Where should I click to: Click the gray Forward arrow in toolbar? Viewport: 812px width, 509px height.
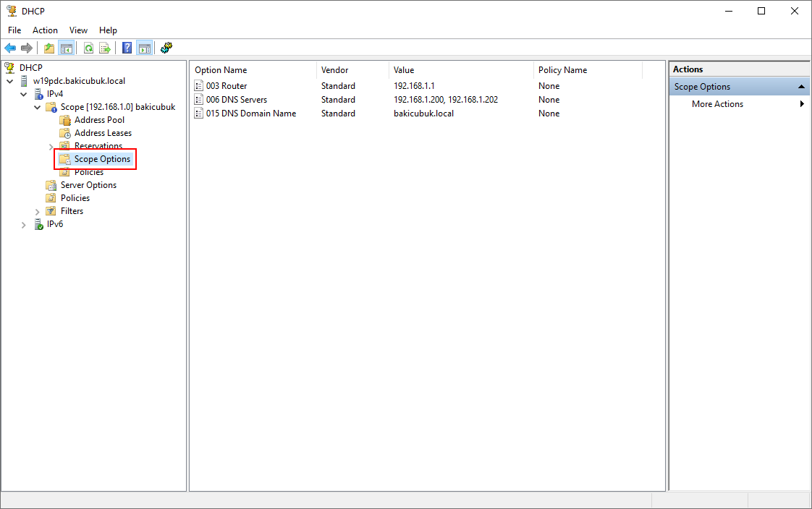pos(26,48)
